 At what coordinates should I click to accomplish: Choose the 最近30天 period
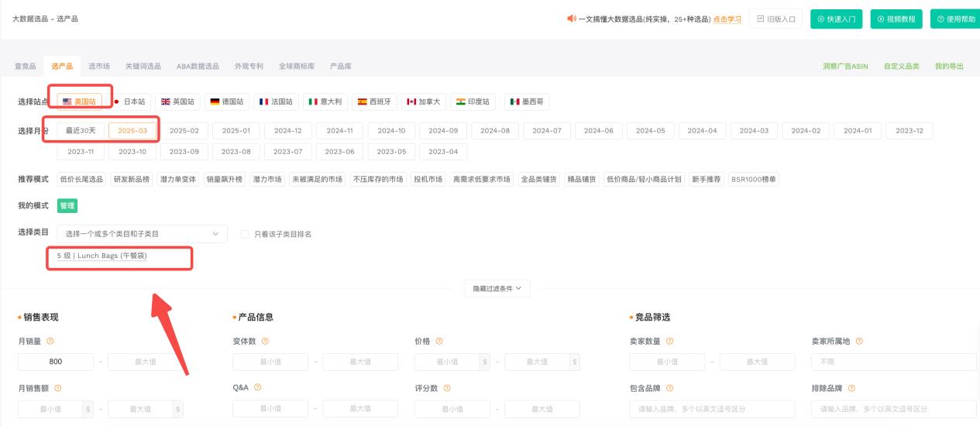(82, 131)
